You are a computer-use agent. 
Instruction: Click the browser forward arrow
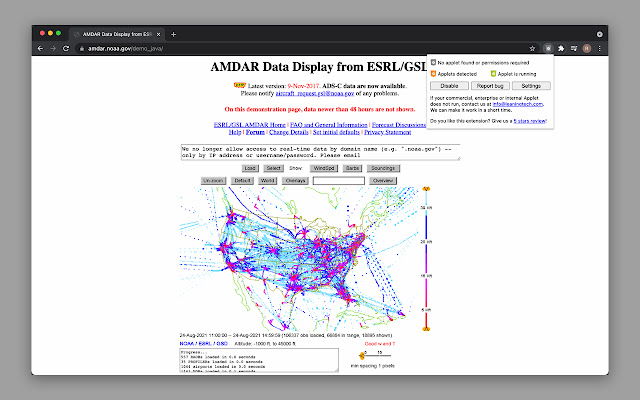[53, 48]
